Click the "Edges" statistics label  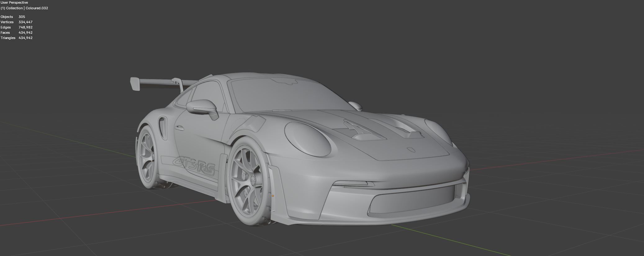point(6,27)
